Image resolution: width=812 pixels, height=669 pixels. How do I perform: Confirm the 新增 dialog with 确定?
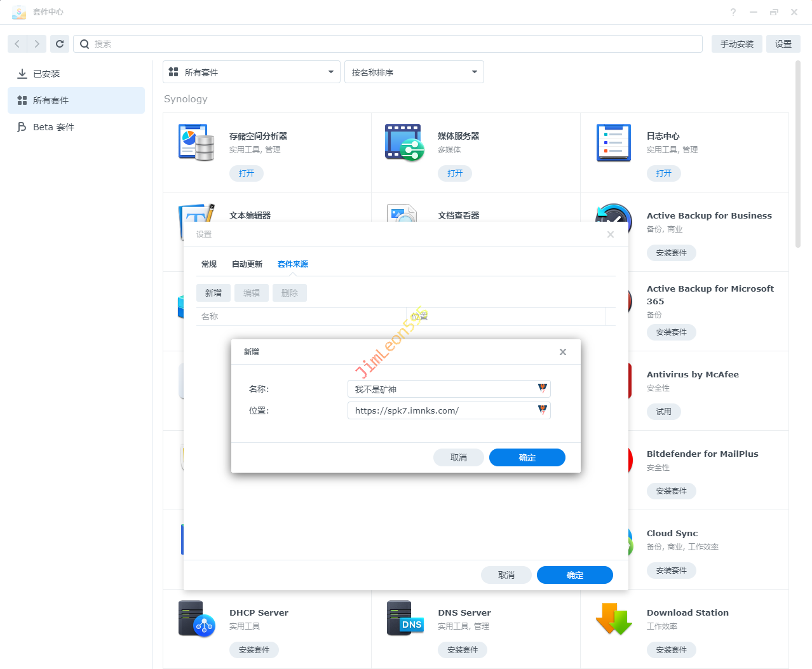[527, 457]
